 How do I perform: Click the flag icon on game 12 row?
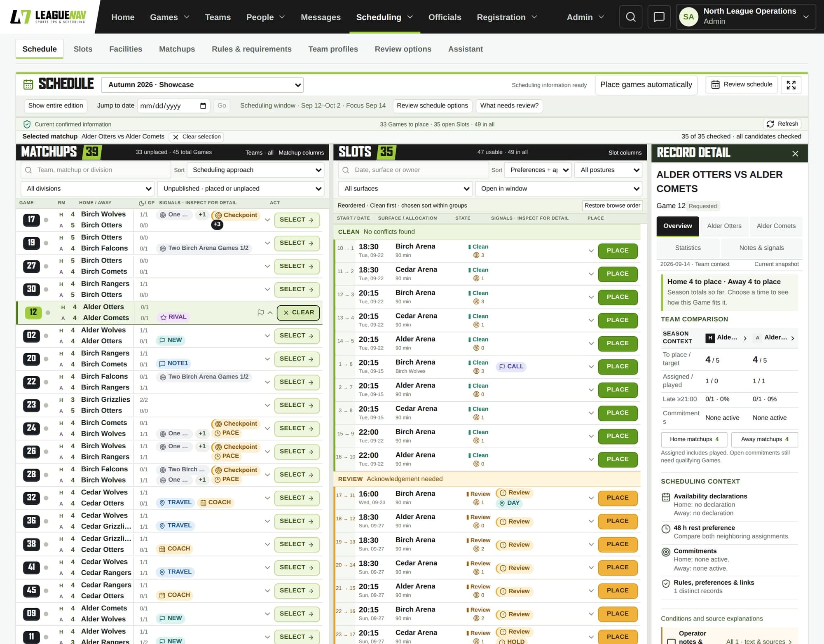pos(260,313)
